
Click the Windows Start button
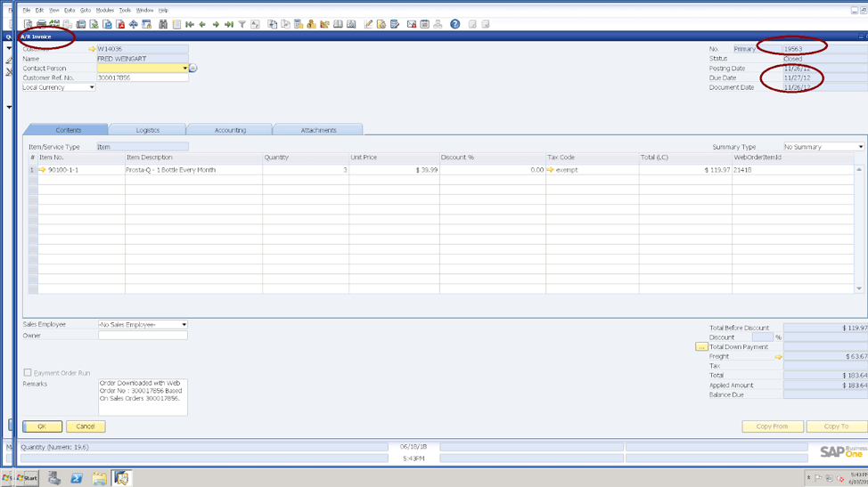coord(26,478)
